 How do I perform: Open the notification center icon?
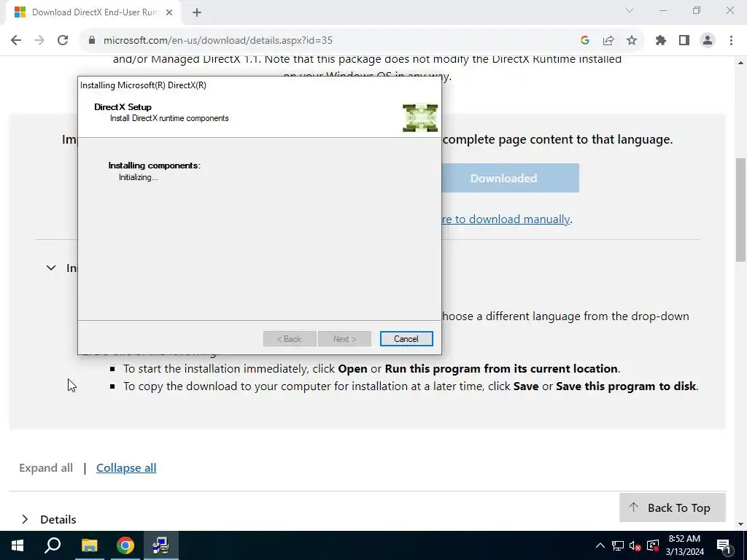click(x=724, y=545)
